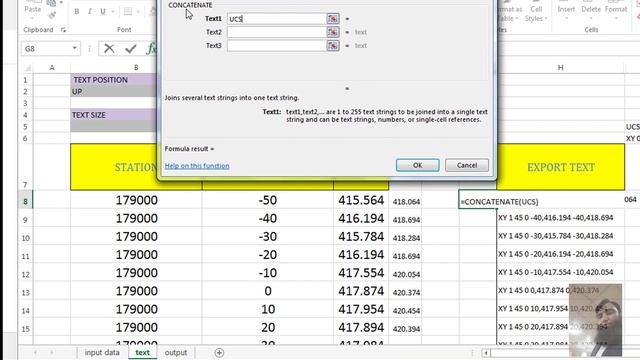This screenshot has width=640, height=360.
Task: Click the text XY 1 45 0 -10,417.554 -10,420.054
Action: click(556, 272)
